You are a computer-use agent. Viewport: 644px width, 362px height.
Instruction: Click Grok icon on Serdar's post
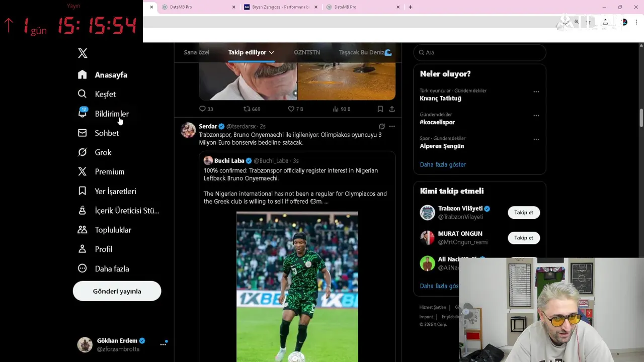tap(382, 126)
